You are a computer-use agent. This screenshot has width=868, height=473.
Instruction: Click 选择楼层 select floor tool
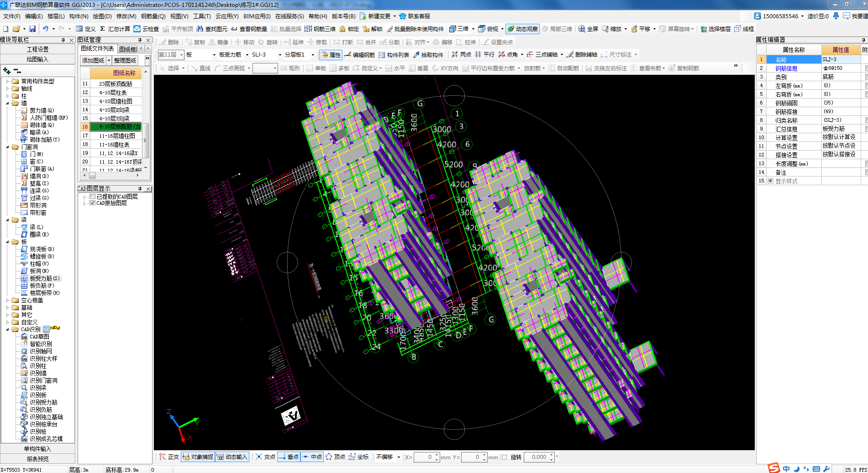point(715,29)
